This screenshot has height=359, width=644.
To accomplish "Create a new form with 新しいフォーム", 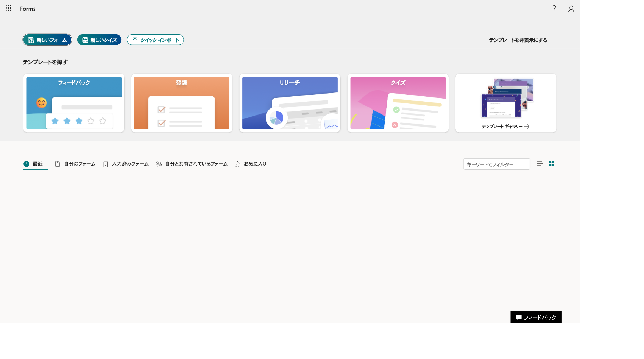I will [47, 40].
